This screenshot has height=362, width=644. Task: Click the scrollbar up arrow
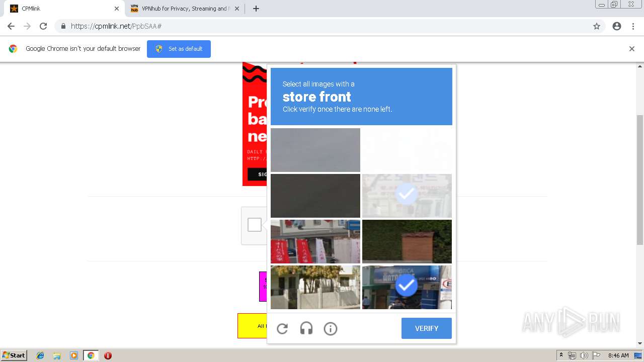point(640,66)
